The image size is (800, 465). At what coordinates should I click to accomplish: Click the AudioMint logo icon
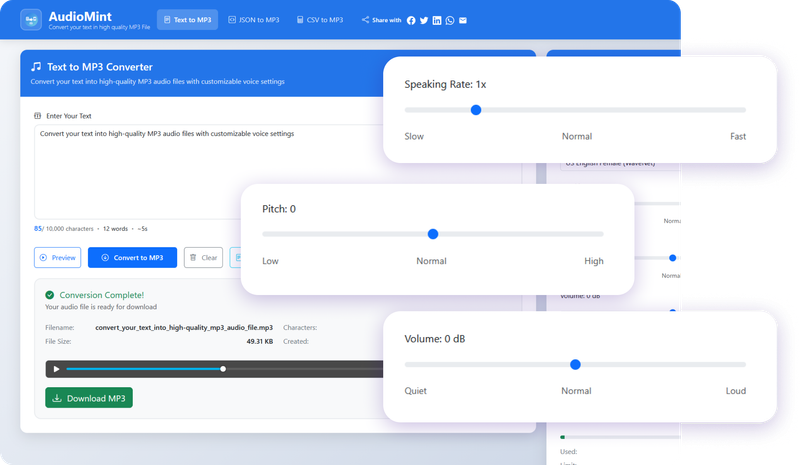[30, 19]
